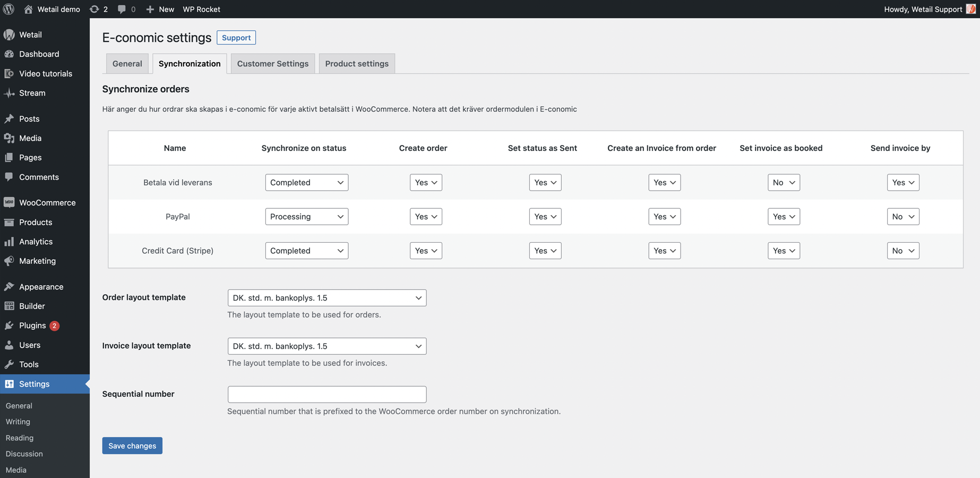Open Plugins via its plug icon
The image size is (980, 478).
(x=9, y=326)
